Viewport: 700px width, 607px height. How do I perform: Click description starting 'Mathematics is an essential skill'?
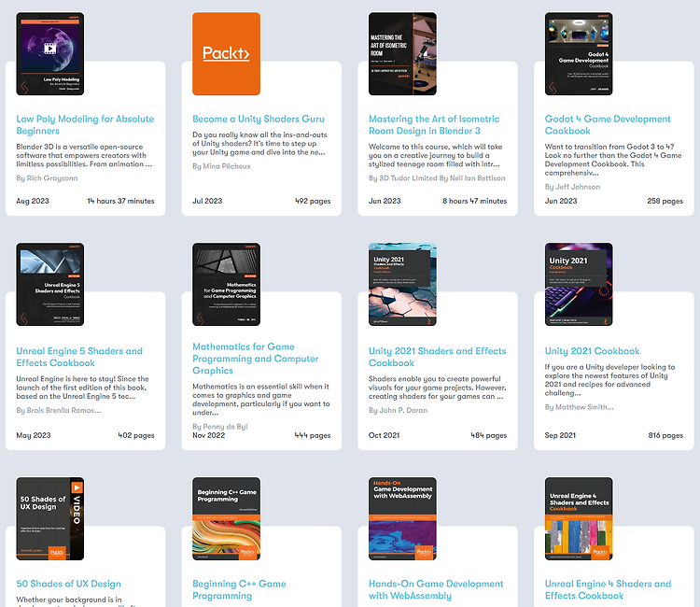click(261, 400)
